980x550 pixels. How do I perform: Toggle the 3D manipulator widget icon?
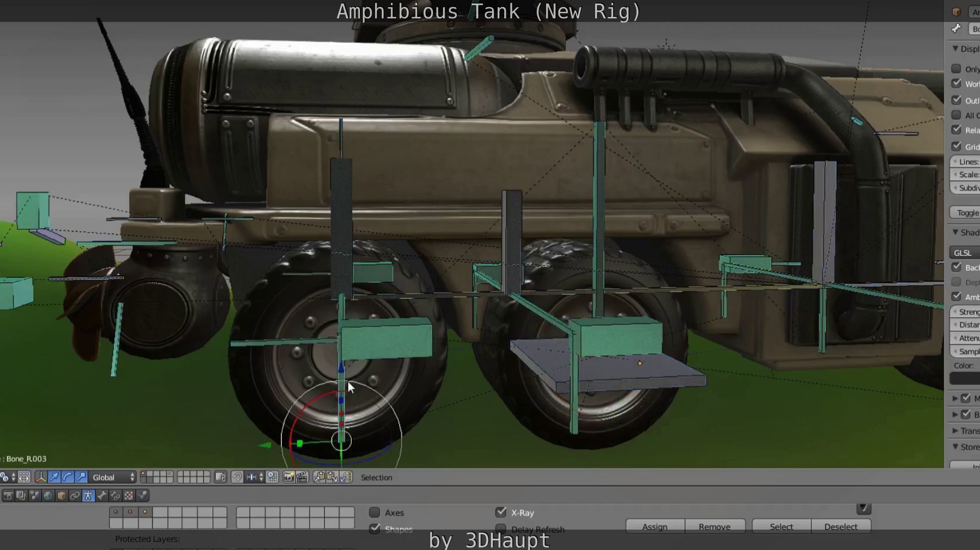[x=40, y=478]
